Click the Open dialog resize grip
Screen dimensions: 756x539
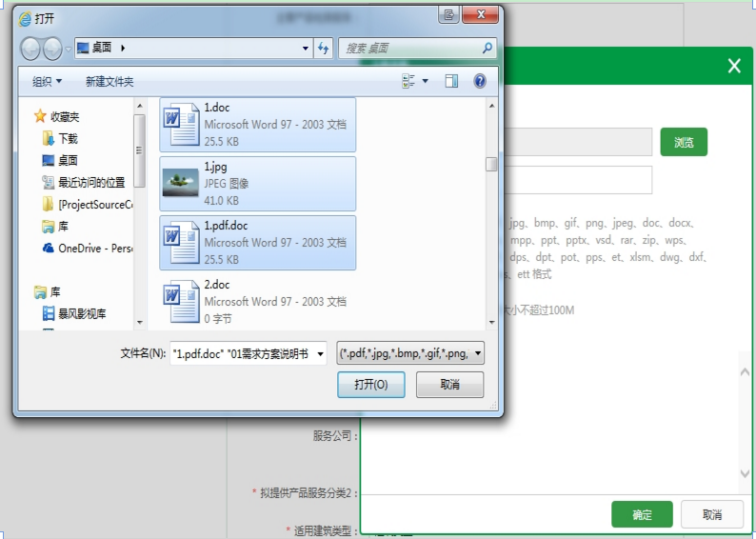(493, 406)
